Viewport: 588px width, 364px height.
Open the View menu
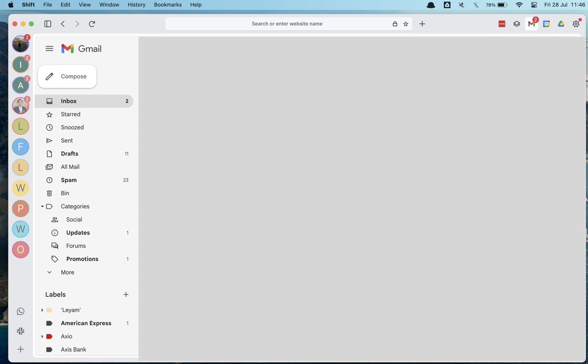pyautogui.click(x=85, y=4)
